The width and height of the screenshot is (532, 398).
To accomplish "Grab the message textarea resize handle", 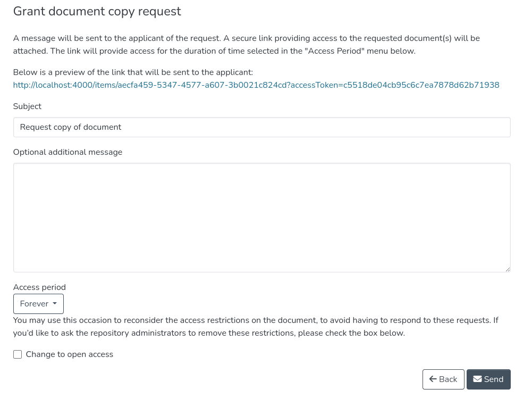I will (508, 269).
